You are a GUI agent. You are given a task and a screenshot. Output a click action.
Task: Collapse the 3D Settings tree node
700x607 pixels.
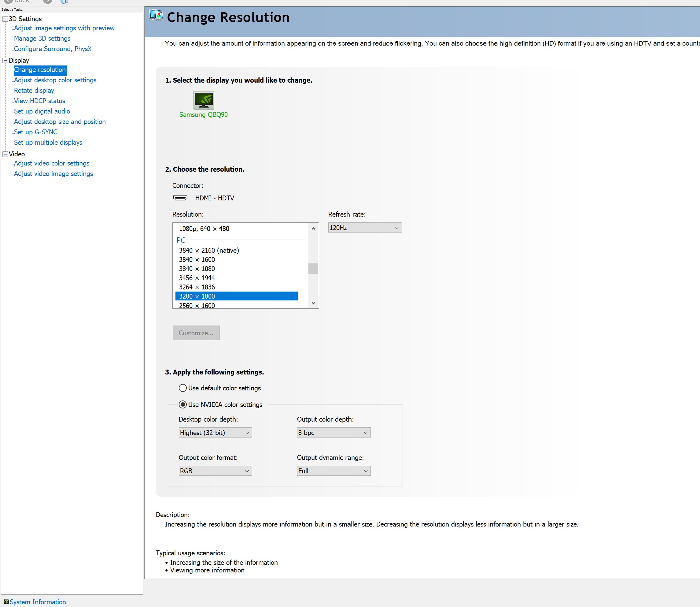tap(5, 19)
